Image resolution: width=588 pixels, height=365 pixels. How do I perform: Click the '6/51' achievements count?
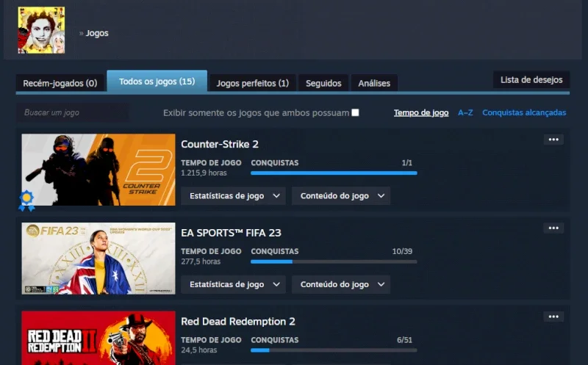(x=404, y=340)
